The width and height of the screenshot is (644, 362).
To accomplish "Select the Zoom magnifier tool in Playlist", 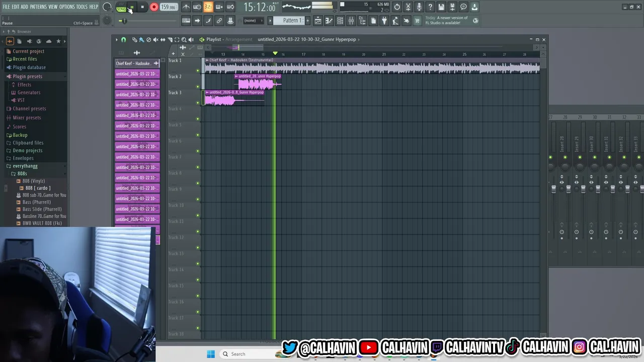I will pyautogui.click(x=184, y=39).
